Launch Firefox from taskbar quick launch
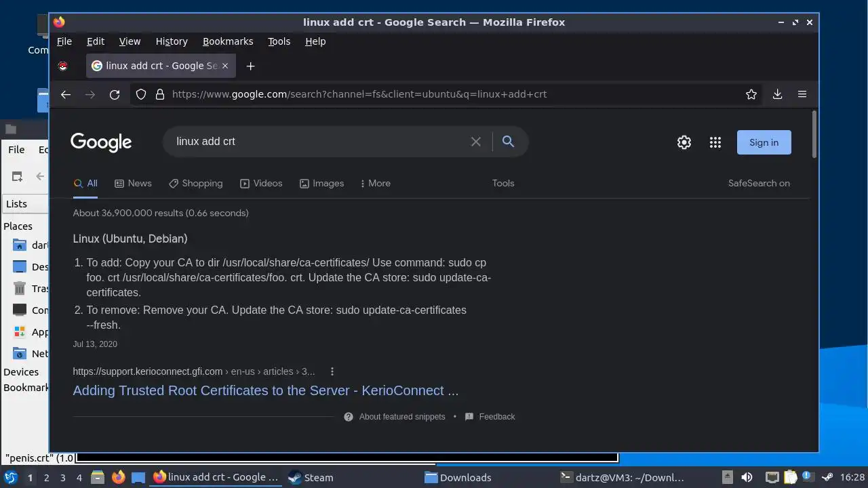The image size is (868, 488). tap(118, 478)
